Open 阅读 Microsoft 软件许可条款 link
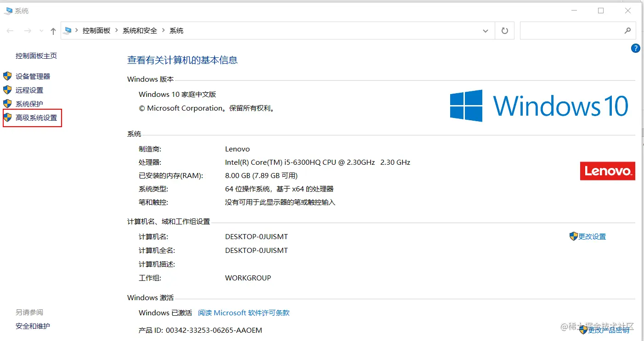The height and width of the screenshot is (341, 644). [244, 313]
